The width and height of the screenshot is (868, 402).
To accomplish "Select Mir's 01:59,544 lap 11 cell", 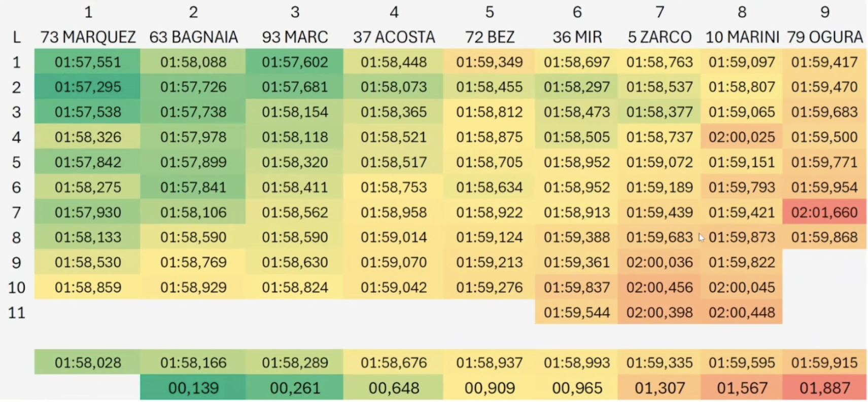I will pyautogui.click(x=576, y=313).
